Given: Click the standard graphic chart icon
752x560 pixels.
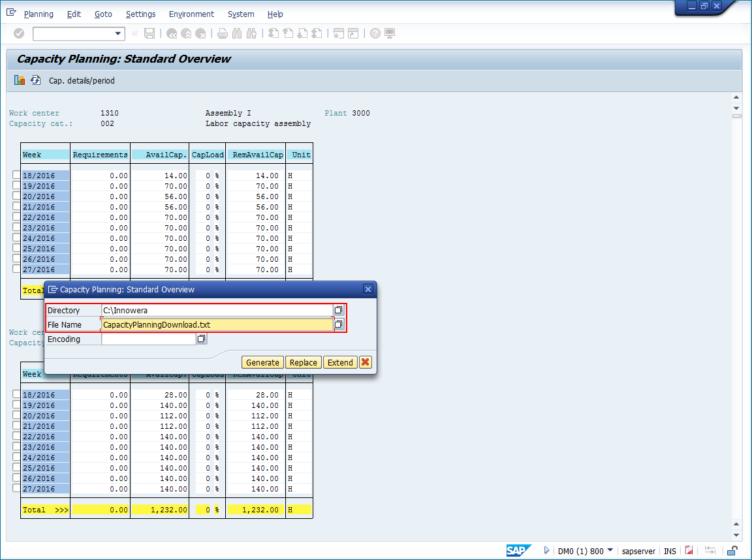Looking at the screenshot, I should coord(20,80).
